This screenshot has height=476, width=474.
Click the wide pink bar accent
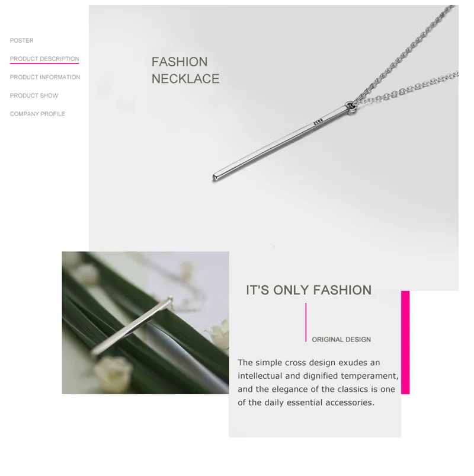pyautogui.click(x=405, y=343)
